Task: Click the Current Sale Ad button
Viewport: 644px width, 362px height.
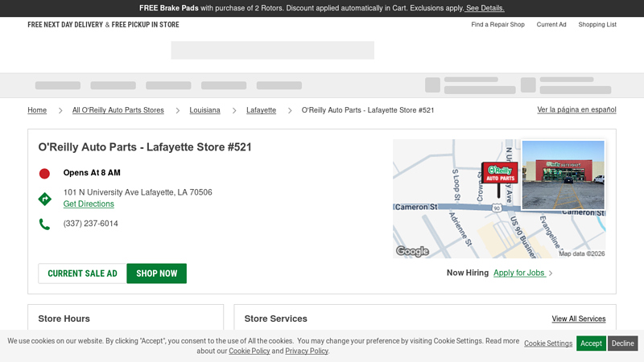Action: tap(82, 274)
